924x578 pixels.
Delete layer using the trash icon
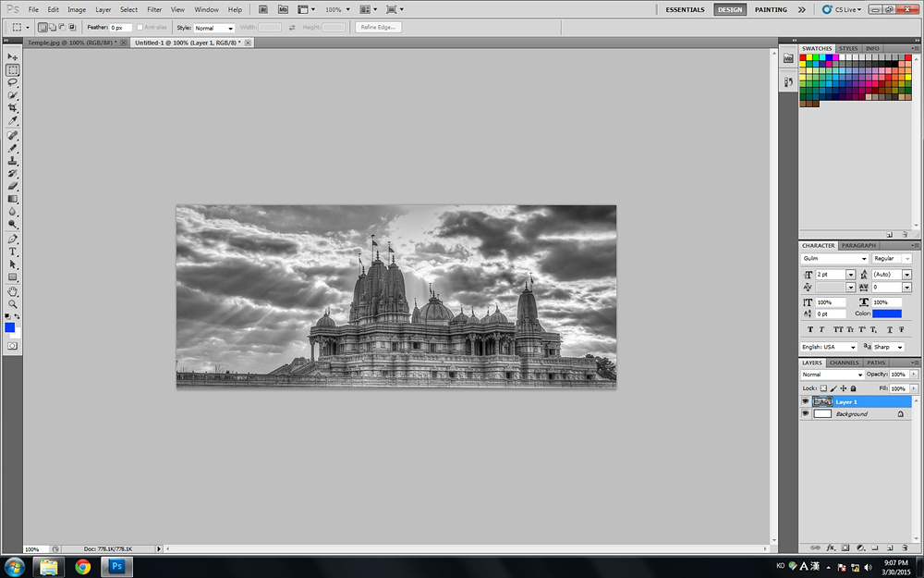click(904, 547)
